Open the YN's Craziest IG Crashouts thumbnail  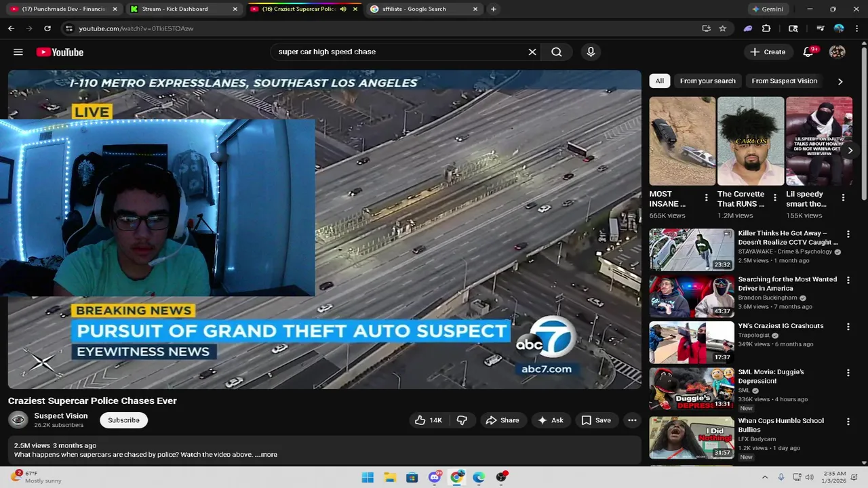692,342
